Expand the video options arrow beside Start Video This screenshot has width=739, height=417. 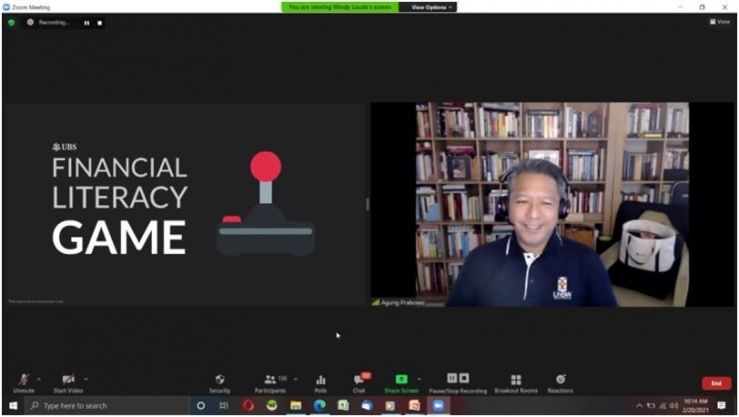(x=86, y=379)
